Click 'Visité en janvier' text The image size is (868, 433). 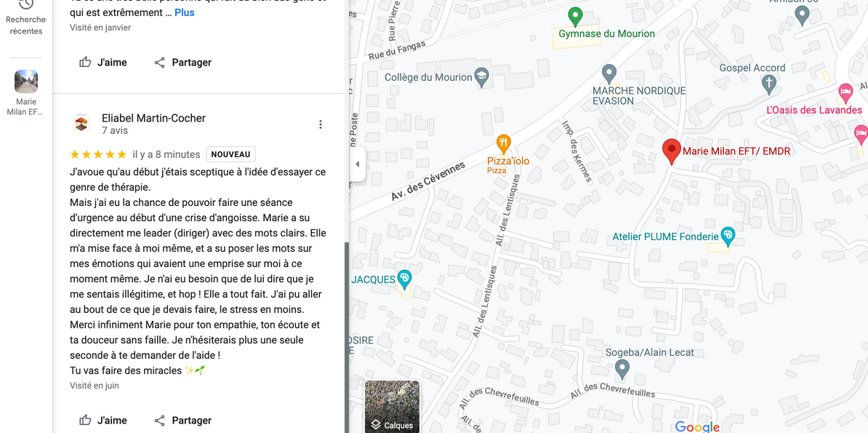pos(100,27)
